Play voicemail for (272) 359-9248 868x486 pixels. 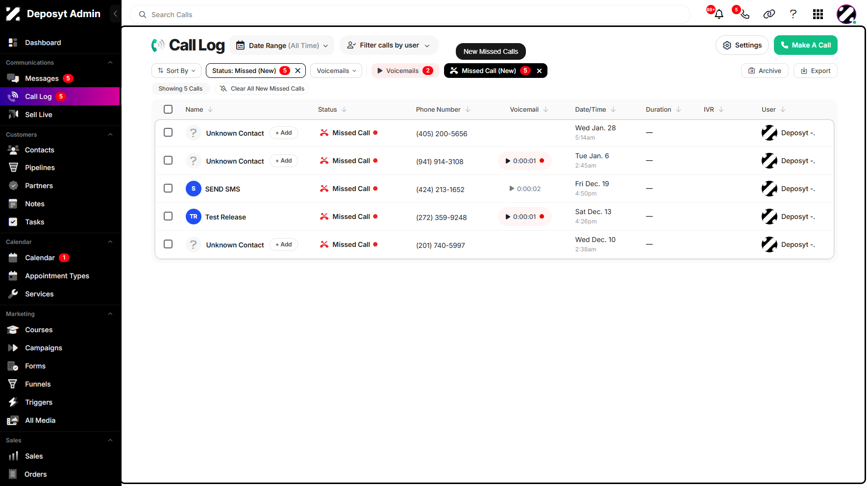pyautogui.click(x=524, y=217)
